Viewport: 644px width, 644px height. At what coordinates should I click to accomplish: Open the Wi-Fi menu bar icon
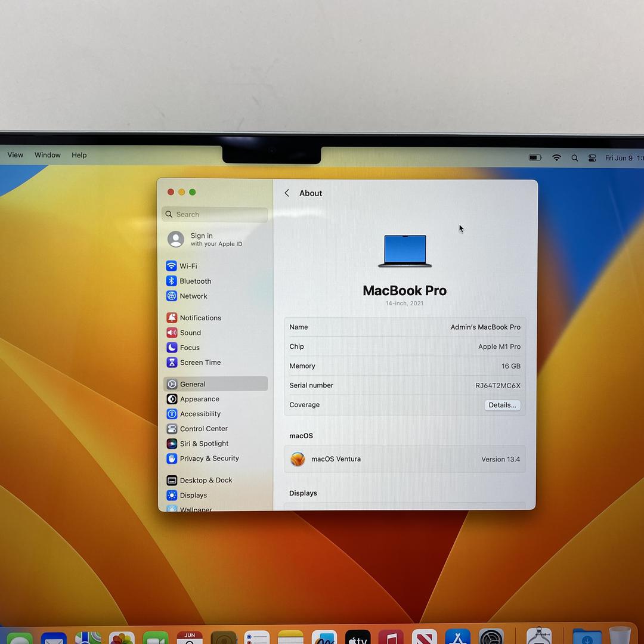pos(556,157)
